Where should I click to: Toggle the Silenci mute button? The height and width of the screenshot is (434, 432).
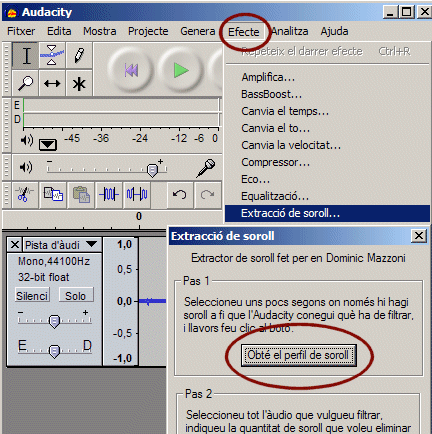click(32, 296)
